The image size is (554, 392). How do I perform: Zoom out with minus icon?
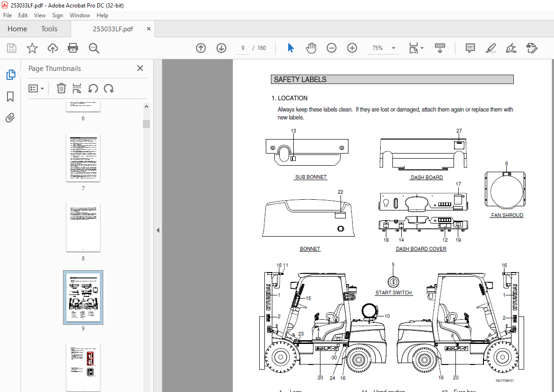[x=331, y=48]
